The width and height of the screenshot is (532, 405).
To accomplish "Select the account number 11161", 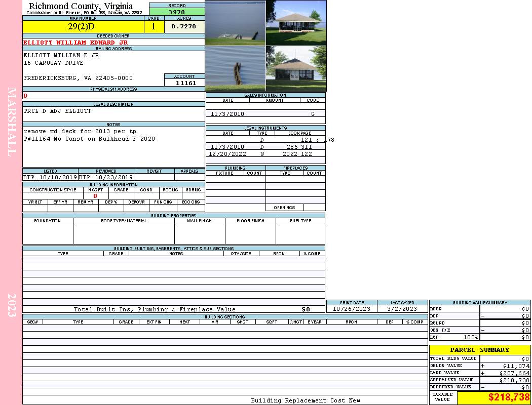I will 186,83.
